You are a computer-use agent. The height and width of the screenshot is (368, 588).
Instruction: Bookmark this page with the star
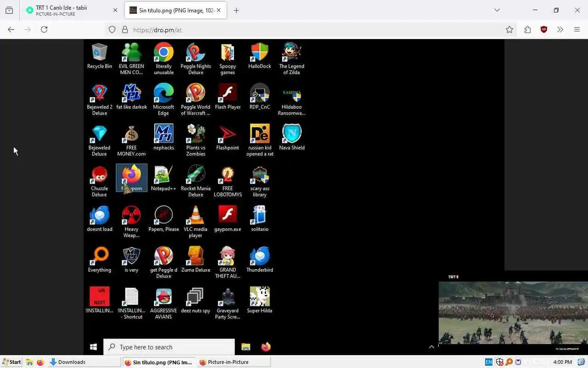coord(509,29)
